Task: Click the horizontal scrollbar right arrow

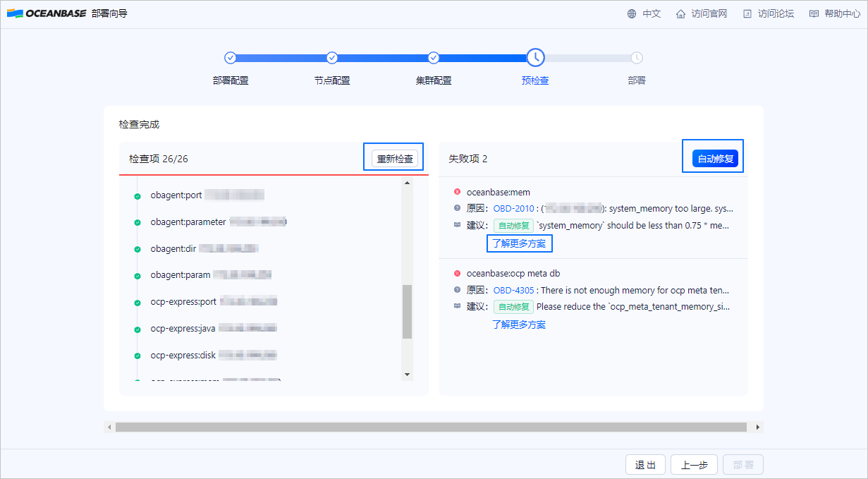Action: 758,428
